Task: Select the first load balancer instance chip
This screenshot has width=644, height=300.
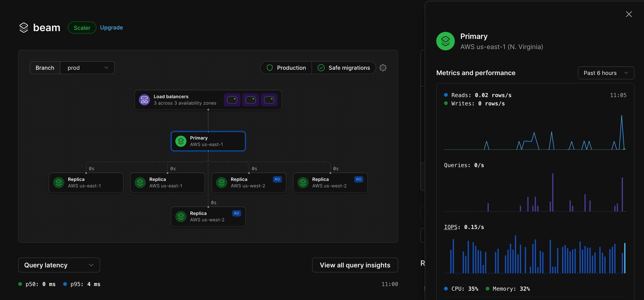Action: (232, 100)
